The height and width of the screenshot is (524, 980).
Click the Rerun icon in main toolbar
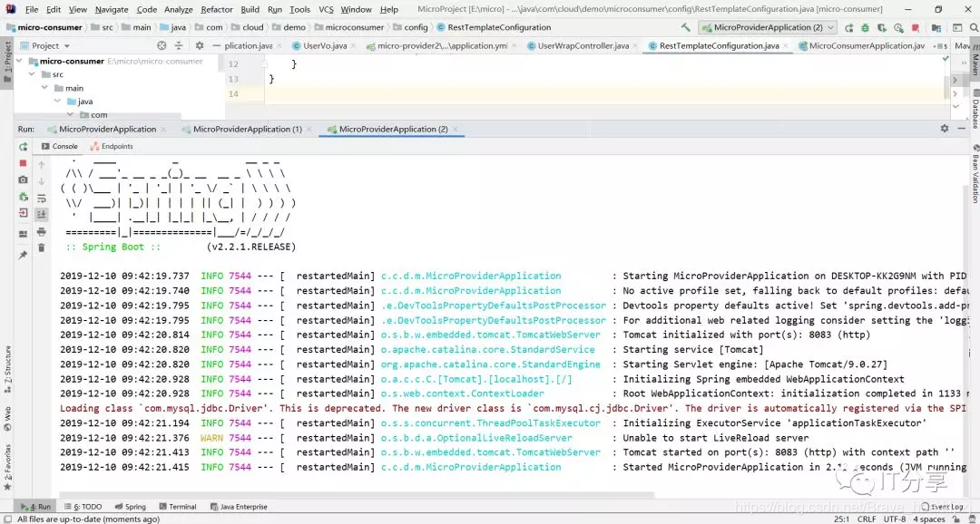[x=848, y=27]
